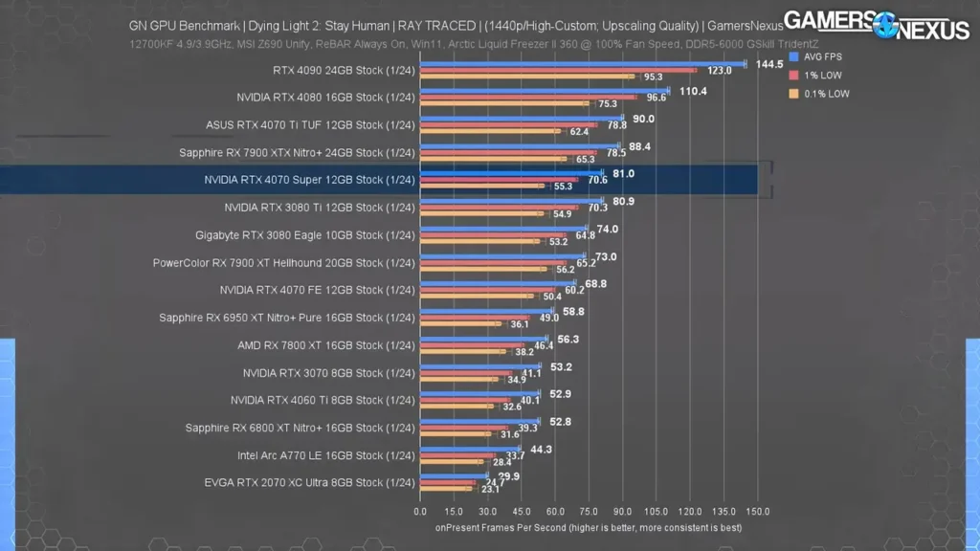Click the Gamers Nexus logo
The height and width of the screenshot is (551, 980).
tap(877, 25)
